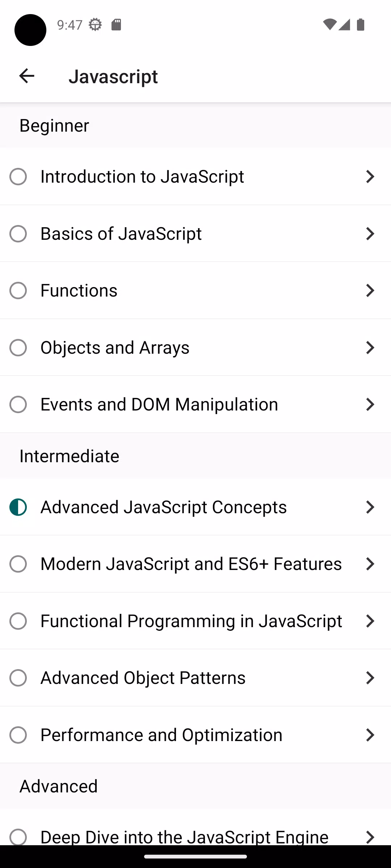Tap the cellular signal icon
This screenshot has width=391, height=868.
pyautogui.click(x=344, y=25)
